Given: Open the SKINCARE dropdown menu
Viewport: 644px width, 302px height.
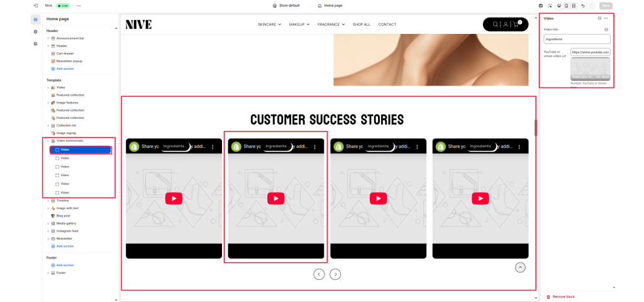Looking at the screenshot, I should coord(269,25).
